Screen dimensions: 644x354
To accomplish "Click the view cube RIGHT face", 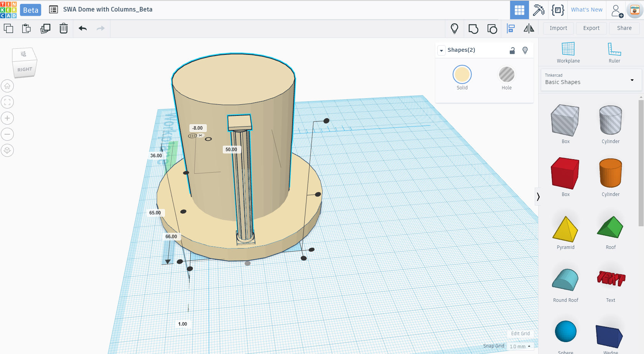I will 25,69.
